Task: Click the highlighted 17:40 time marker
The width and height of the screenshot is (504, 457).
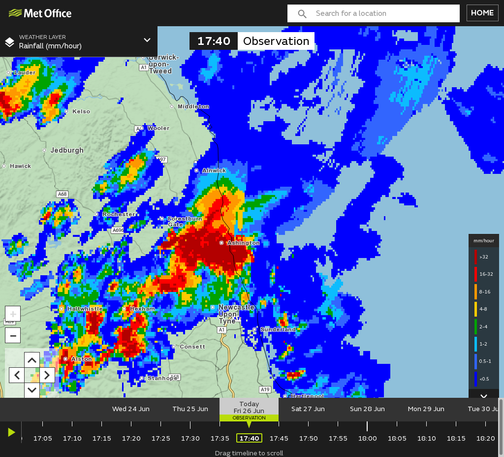Action: (x=249, y=438)
